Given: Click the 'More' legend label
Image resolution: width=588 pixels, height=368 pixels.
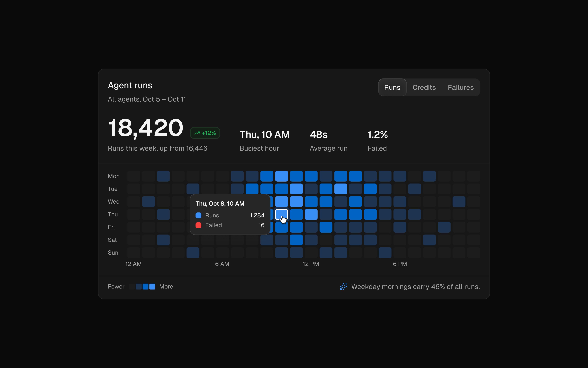Looking at the screenshot, I should point(166,286).
